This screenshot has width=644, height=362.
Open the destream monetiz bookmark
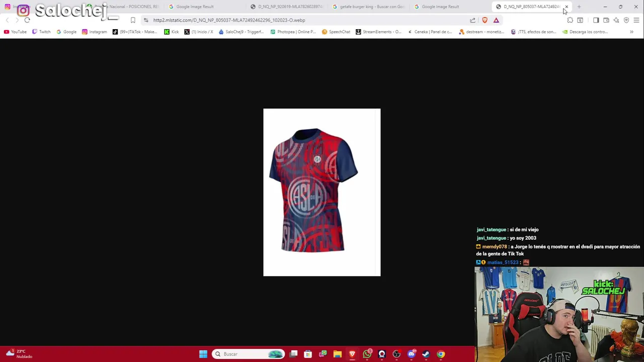pyautogui.click(x=481, y=32)
